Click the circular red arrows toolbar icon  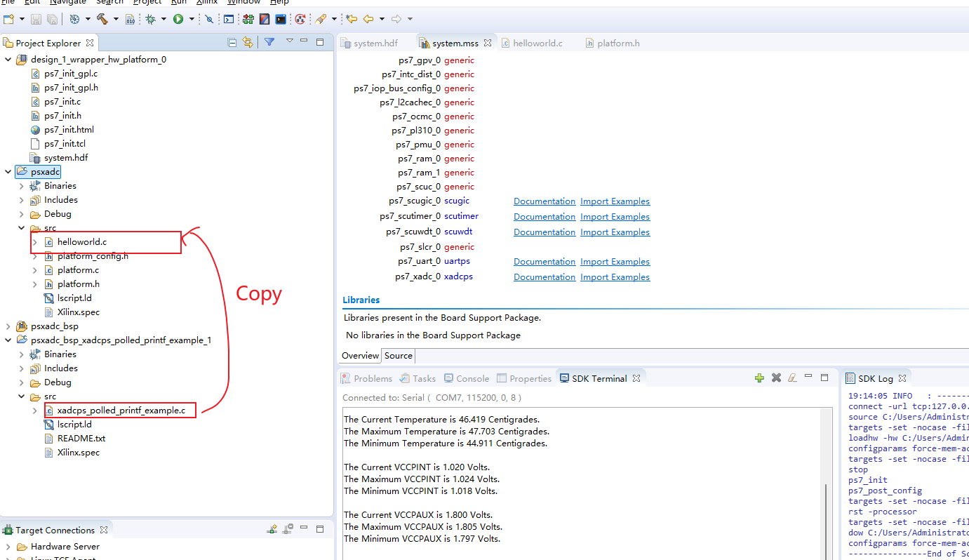point(300,19)
